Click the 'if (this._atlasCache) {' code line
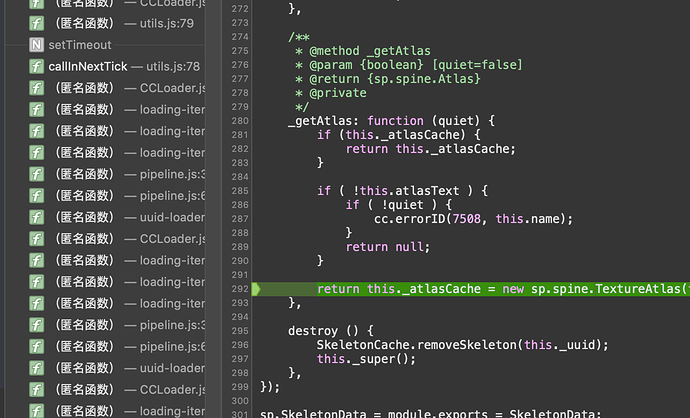This screenshot has height=418, width=690. pos(399,135)
